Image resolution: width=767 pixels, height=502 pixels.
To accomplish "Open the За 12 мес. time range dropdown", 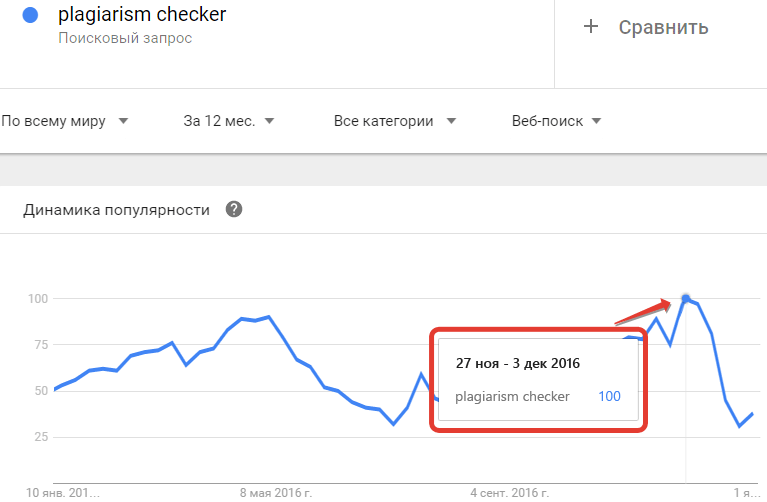I will (x=228, y=121).
